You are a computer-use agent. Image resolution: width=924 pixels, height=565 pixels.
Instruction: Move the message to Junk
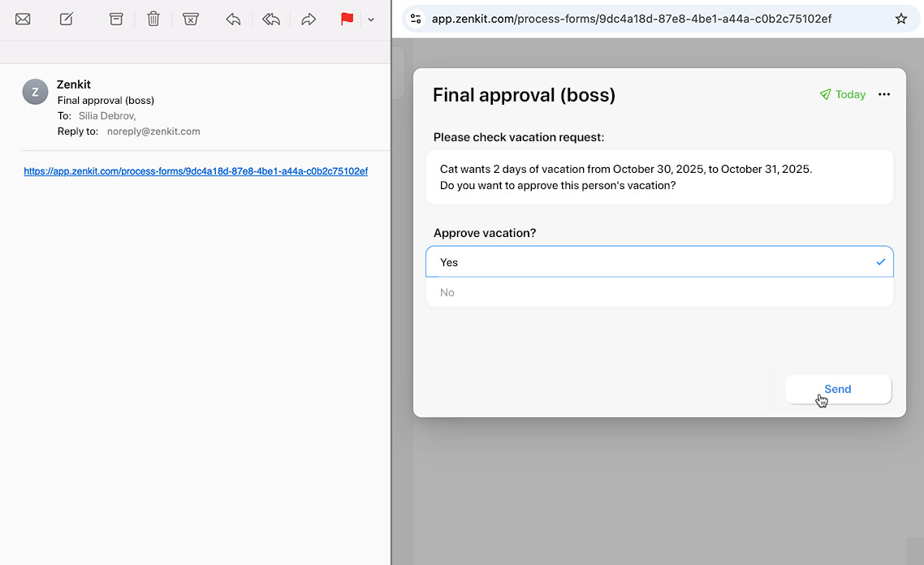click(191, 19)
